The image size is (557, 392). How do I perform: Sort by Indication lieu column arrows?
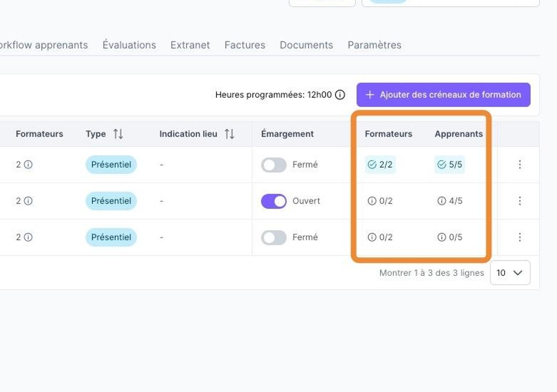point(229,134)
